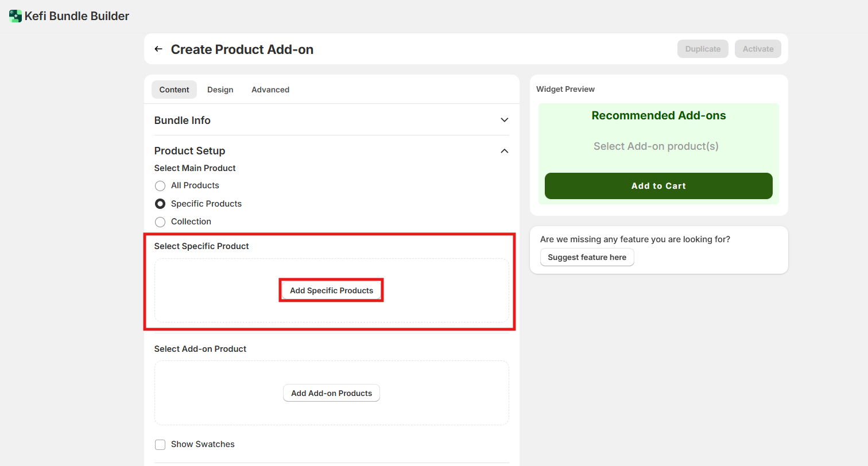Click the Recommended Add-ons preview heading
868x466 pixels.
[x=658, y=115]
